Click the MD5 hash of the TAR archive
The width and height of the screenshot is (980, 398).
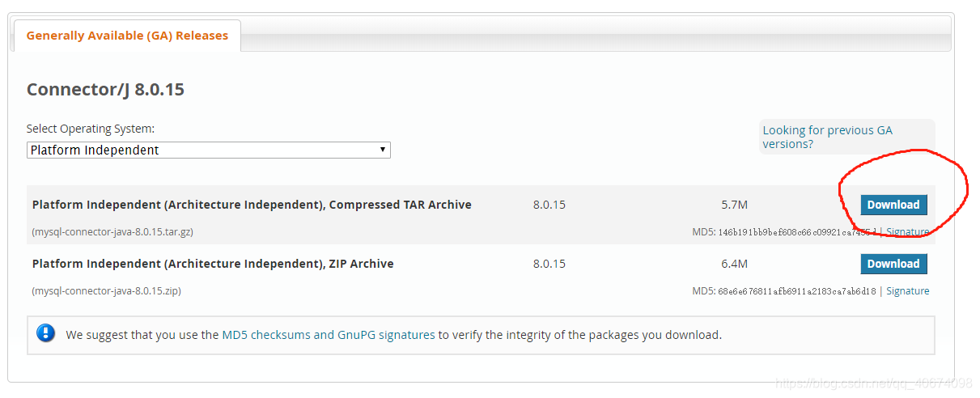point(796,232)
